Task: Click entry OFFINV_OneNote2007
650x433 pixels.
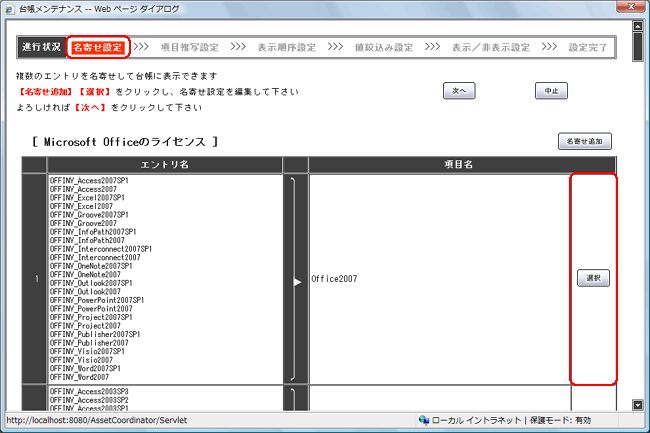Action: coord(85,274)
